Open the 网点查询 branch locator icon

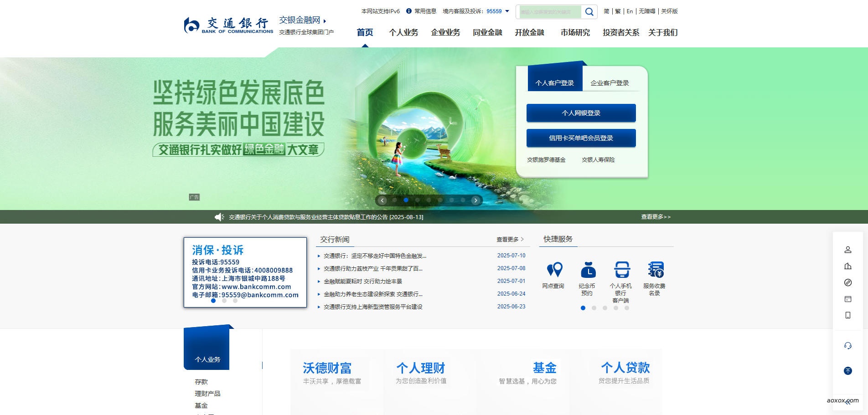pyautogui.click(x=554, y=270)
